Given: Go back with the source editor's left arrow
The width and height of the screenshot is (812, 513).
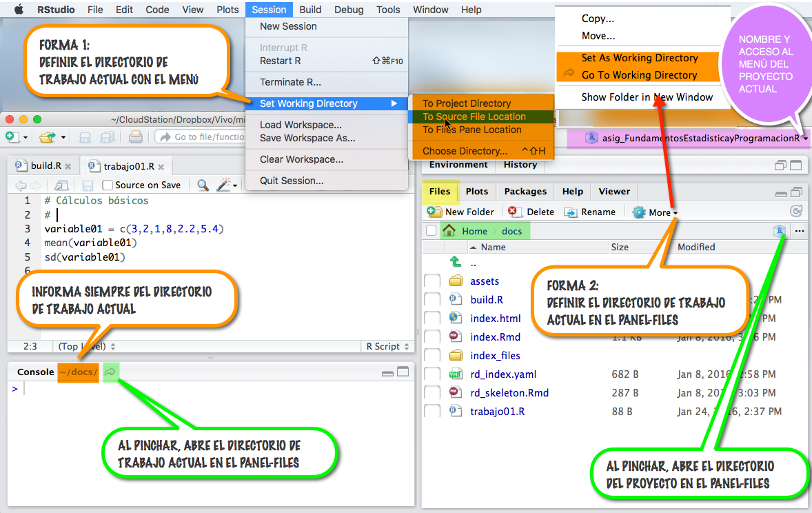Looking at the screenshot, I should coord(21,185).
